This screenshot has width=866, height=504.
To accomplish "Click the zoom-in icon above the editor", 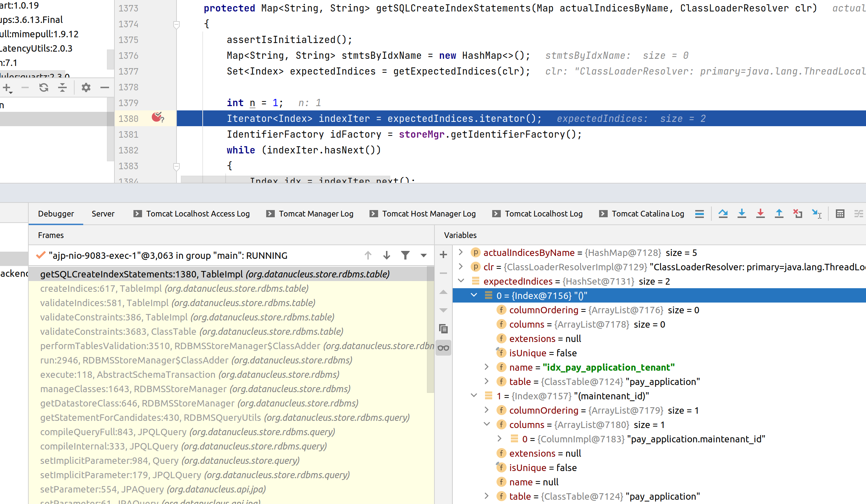I will (x=7, y=87).
